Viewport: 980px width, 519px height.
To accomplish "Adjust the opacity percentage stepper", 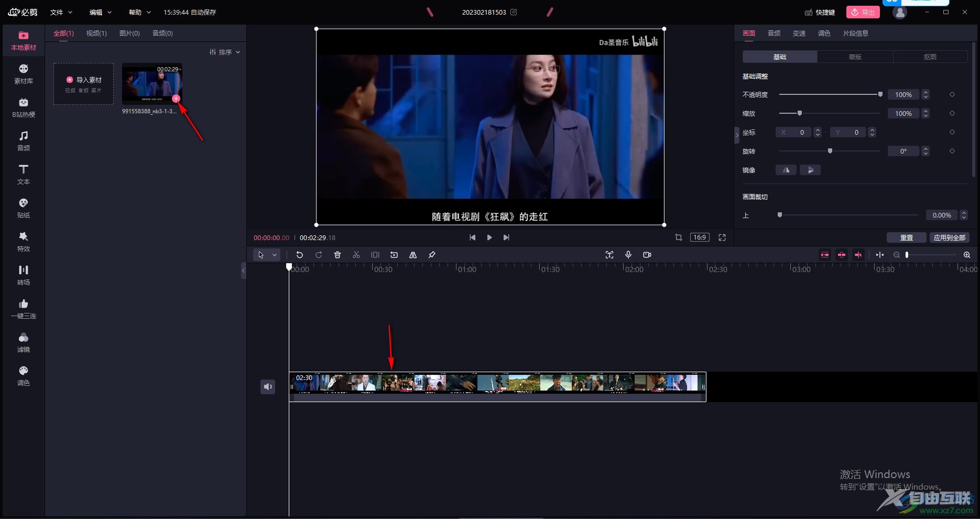I will click(925, 94).
